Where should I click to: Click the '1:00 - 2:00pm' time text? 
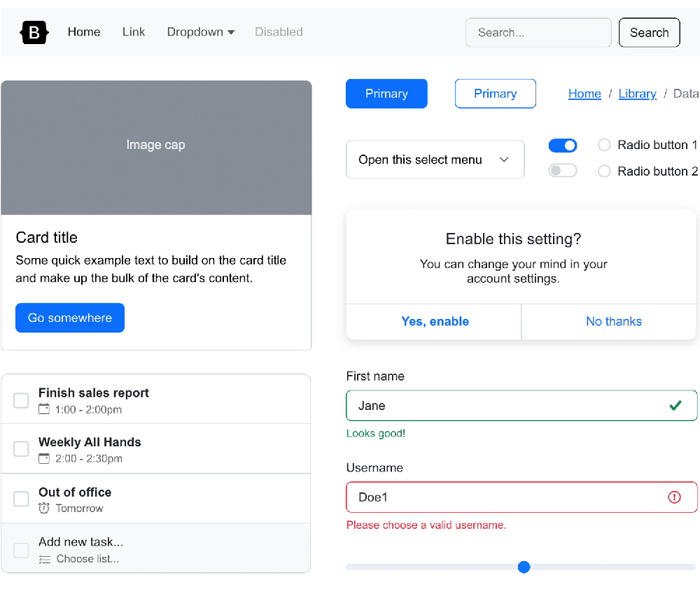point(88,409)
